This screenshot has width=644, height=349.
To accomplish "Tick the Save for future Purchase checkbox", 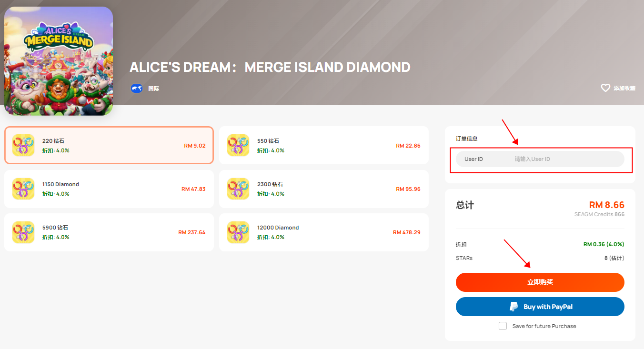I will point(503,326).
